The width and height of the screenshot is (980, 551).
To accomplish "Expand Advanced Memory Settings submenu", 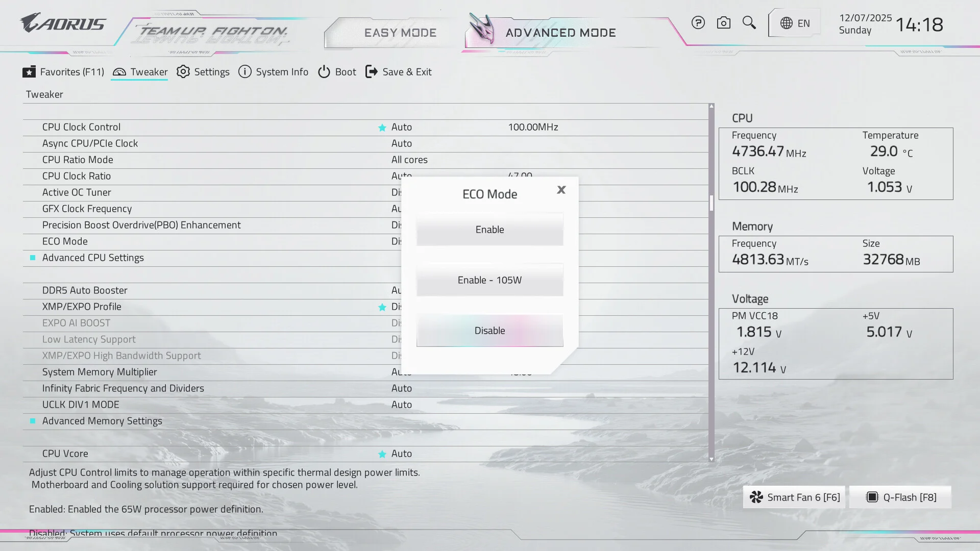I will pyautogui.click(x=102, y=421).
